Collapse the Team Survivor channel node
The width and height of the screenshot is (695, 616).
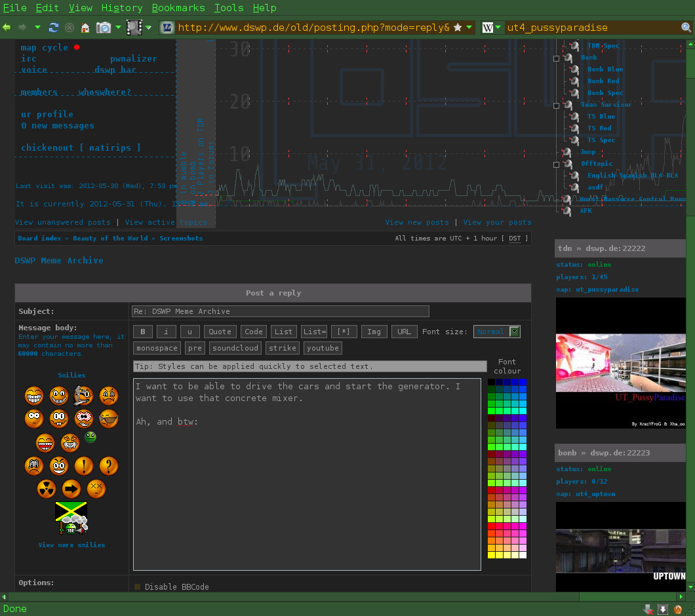[x=557, y=106]
